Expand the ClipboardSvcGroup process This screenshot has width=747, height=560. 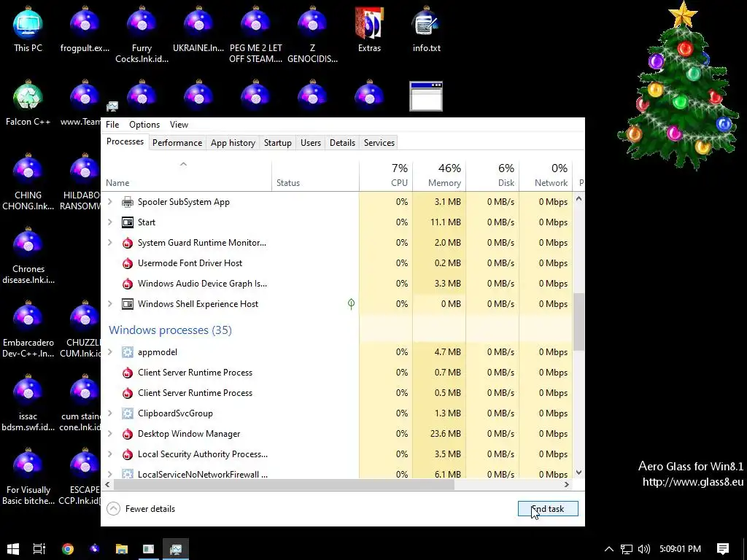(110, 413)
